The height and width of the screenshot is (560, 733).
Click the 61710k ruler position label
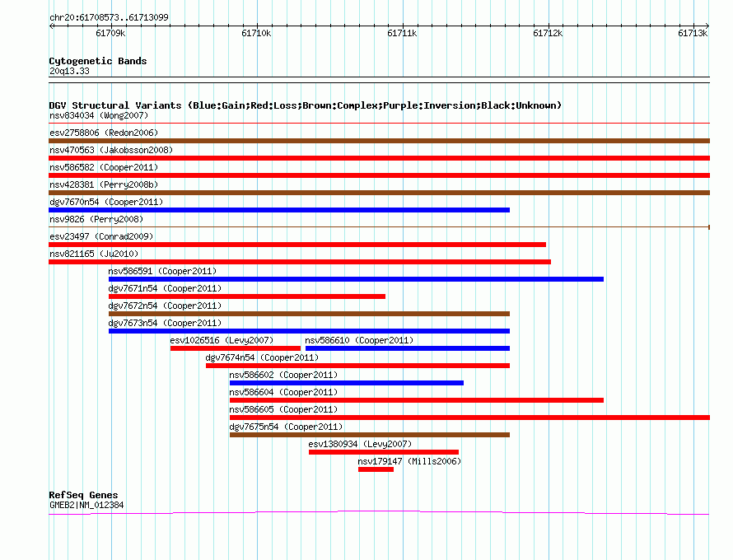pyautogui.click(x=256, y=33)
